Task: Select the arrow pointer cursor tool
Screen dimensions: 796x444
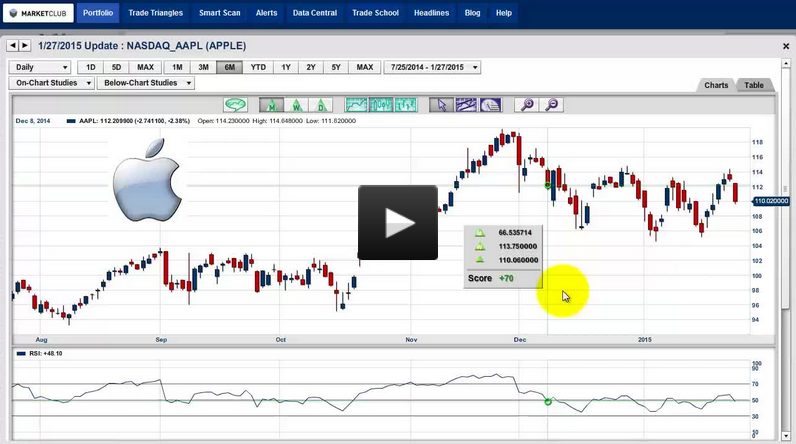Action: [441, 104]
